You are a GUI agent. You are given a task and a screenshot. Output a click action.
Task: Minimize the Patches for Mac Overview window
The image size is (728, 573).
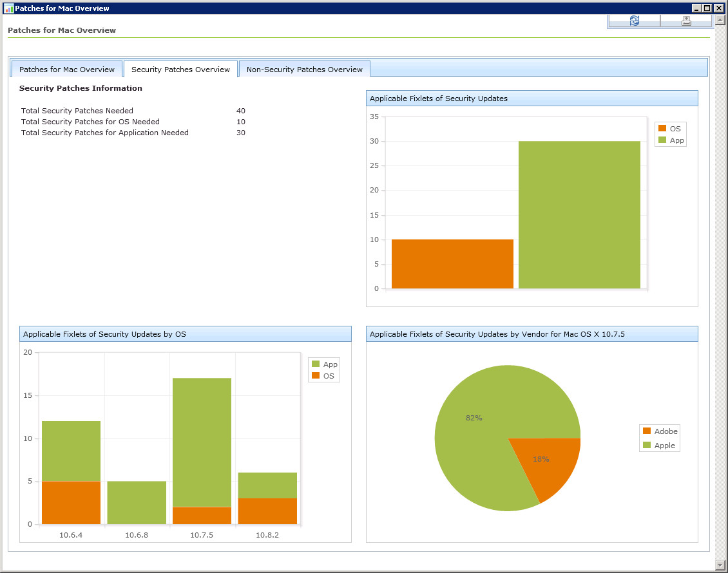coord(696,8)
